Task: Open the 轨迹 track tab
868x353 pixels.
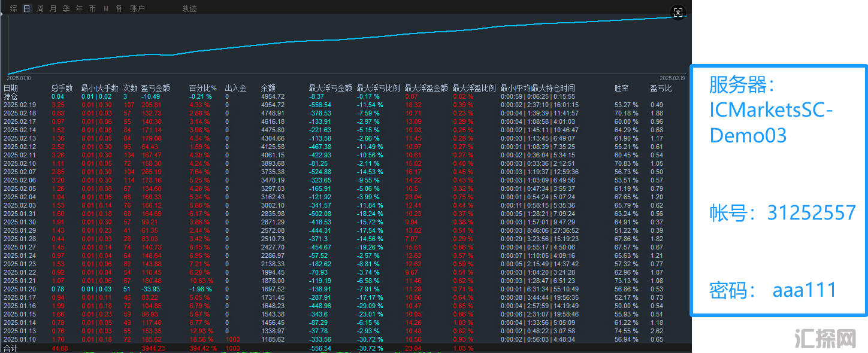Action: tap(189, 8)
